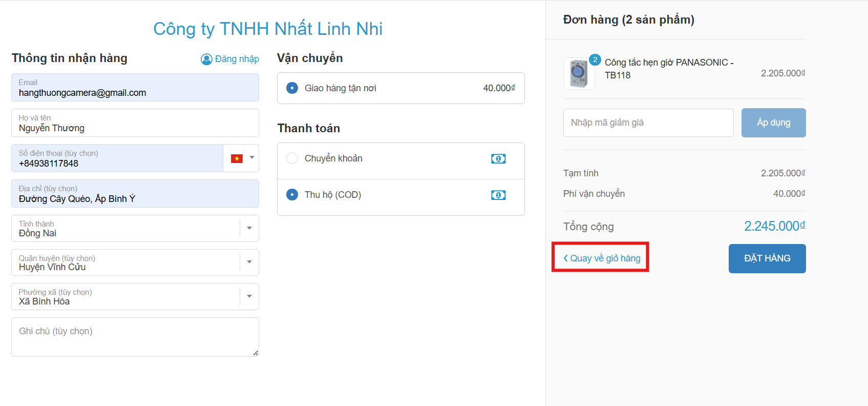Image resolution: width=868 pixels, height=406 pixels.
Task: Select Chuyển khoản payment method
Action: coord(292,158)
